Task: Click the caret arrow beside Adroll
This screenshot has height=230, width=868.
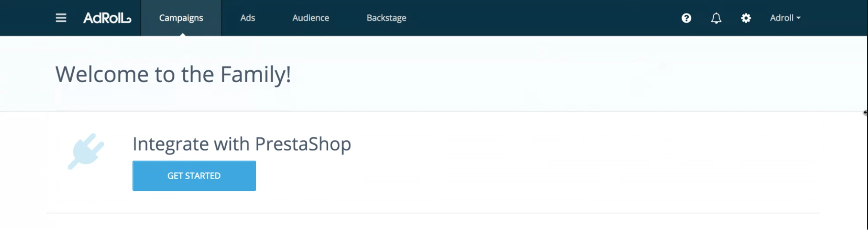Action: pyautogui.click(x=799, y=18)
